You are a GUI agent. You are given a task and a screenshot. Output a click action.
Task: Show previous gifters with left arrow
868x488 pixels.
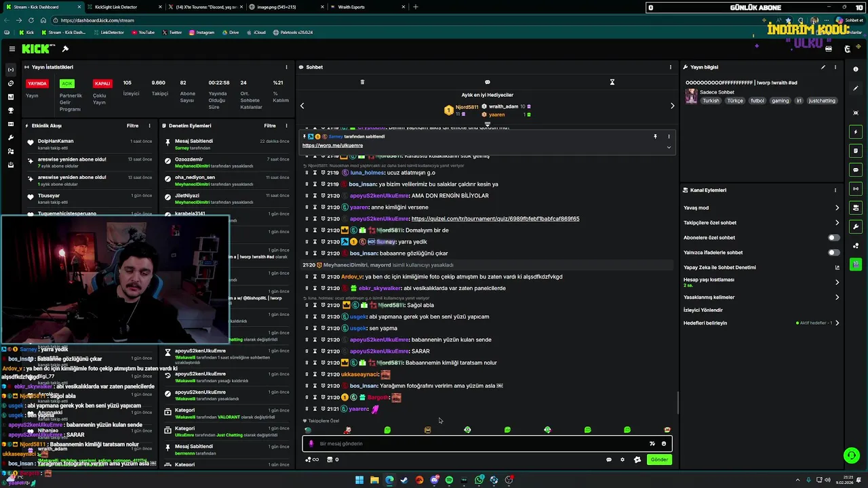(302, 106)
